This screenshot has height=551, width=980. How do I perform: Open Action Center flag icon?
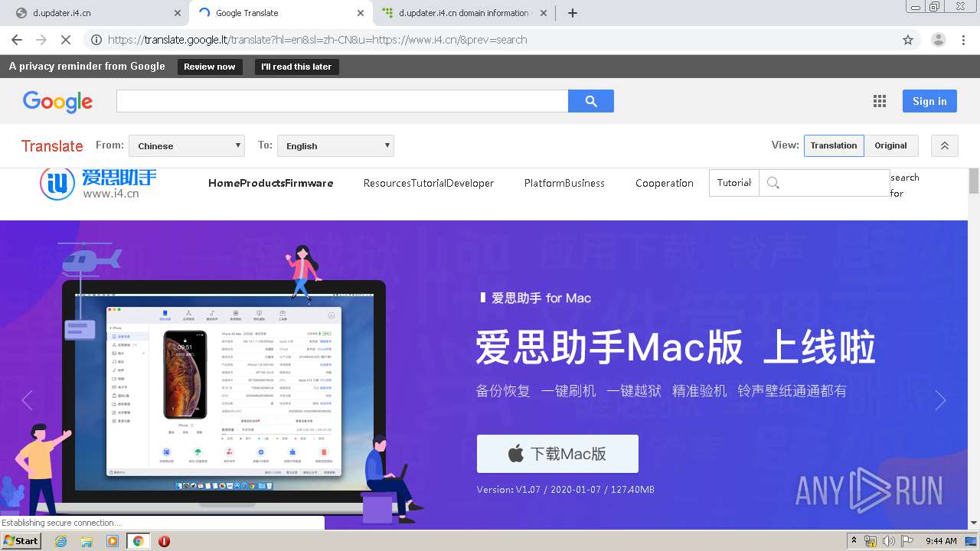[x=907, y=541]
